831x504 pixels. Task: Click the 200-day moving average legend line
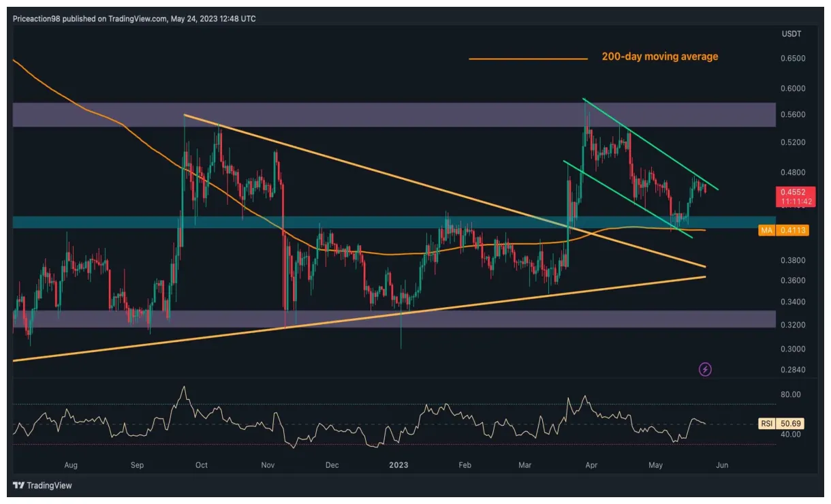(x=528, y=59)
